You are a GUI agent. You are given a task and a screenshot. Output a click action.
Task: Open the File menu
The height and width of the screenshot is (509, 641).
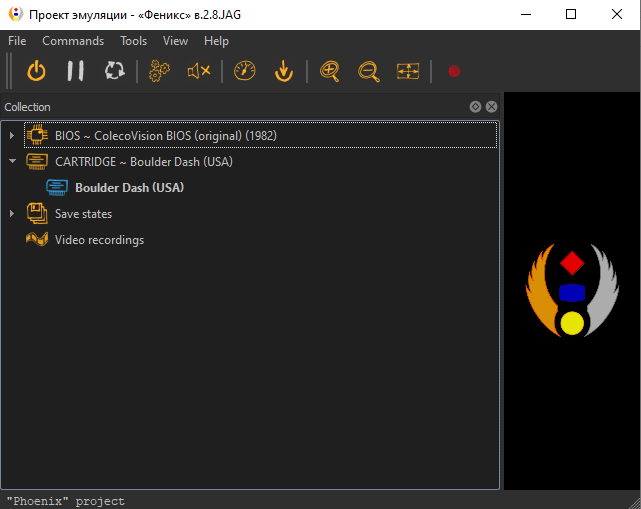17,41
